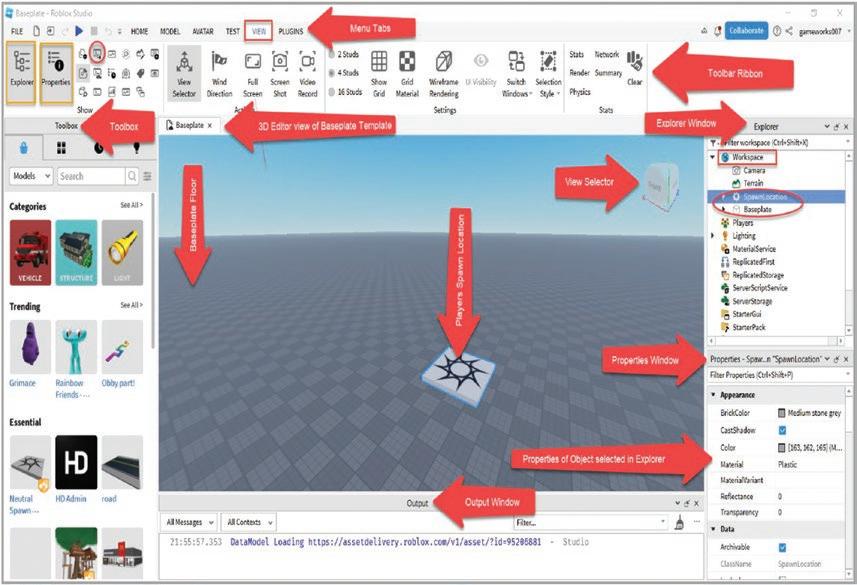
Task: Expand the Baseplate tree node
Action: coord(724,209)
